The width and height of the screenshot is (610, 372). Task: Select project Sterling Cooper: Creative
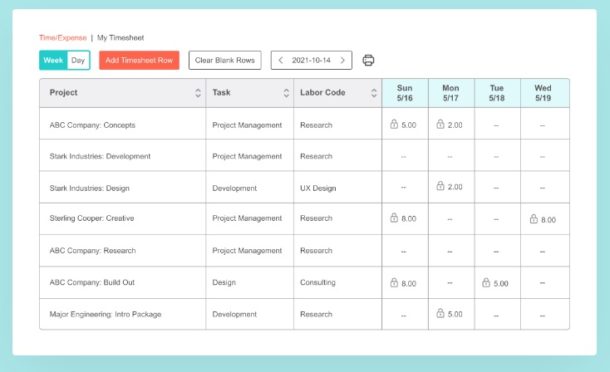coord(92,218)
